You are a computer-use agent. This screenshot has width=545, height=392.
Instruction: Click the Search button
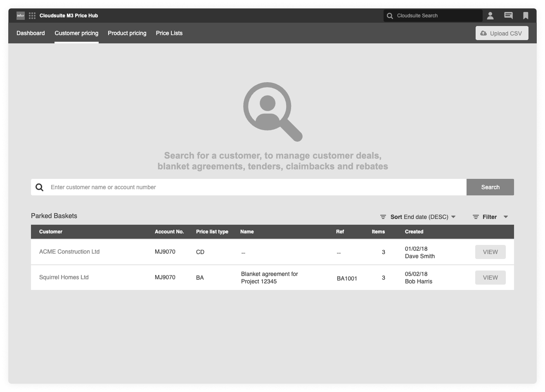(490, 187)
